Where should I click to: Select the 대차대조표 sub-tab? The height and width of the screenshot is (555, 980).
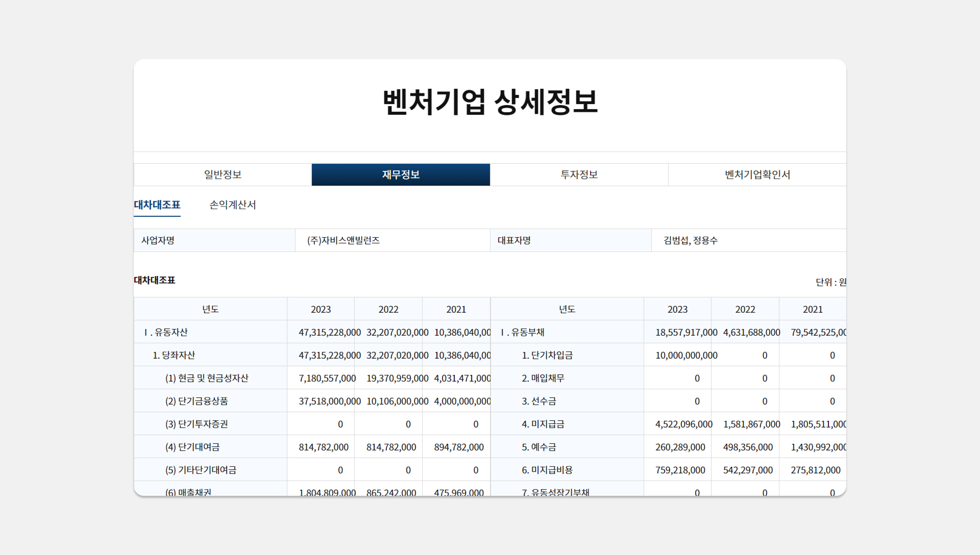157,205
